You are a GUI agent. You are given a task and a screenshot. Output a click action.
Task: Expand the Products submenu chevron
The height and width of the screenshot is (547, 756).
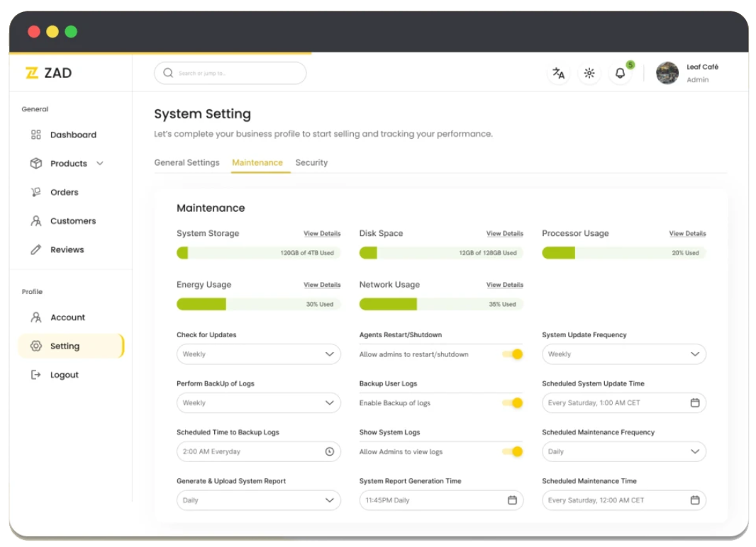(100, 164)
